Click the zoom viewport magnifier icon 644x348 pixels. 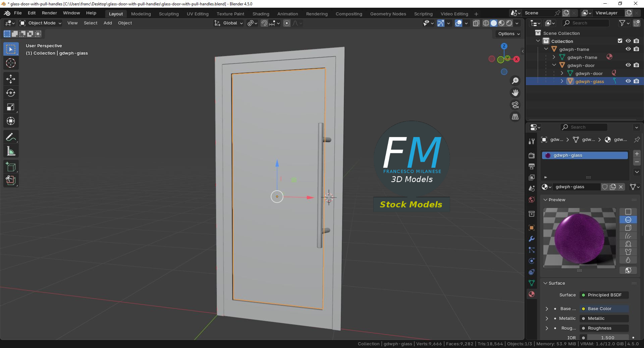(515, 81)
